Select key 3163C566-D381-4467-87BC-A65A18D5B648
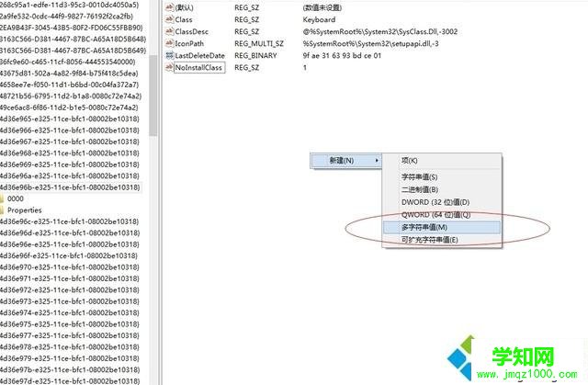Screen dimensions: 588x385 point(73,39)
